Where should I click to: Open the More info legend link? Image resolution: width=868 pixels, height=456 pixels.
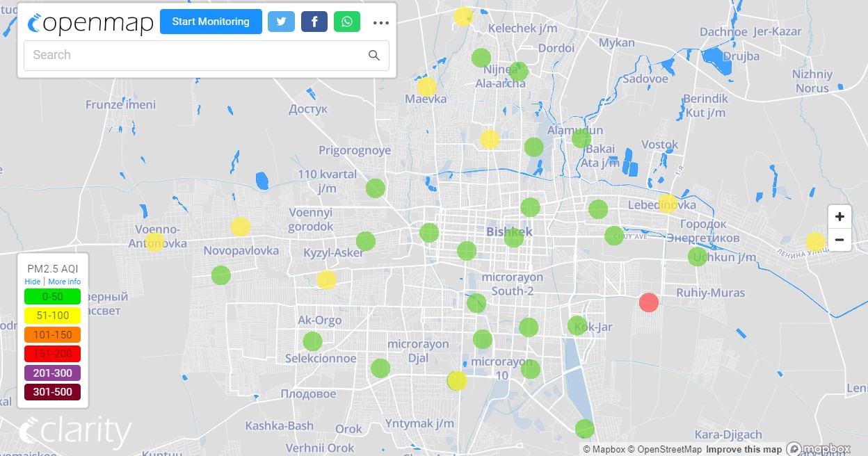coord(64,282)
